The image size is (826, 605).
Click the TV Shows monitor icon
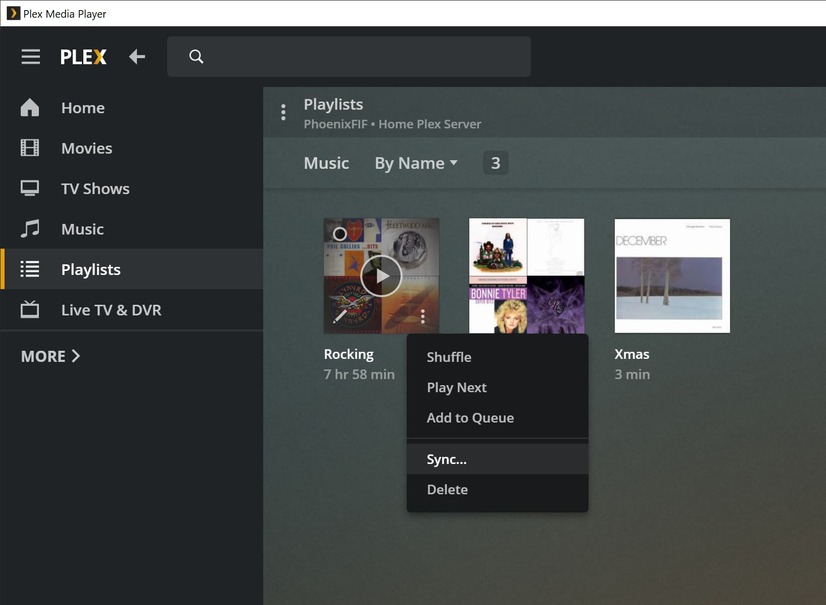[x=30, y=188]
